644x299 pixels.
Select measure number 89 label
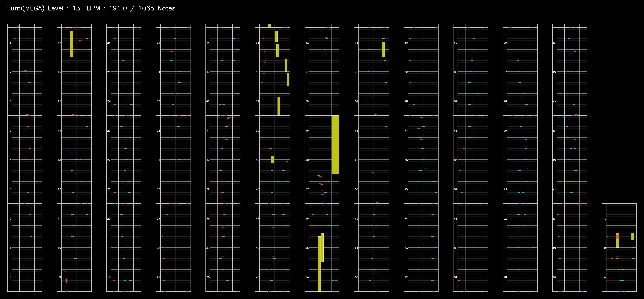tap(456, 43)
